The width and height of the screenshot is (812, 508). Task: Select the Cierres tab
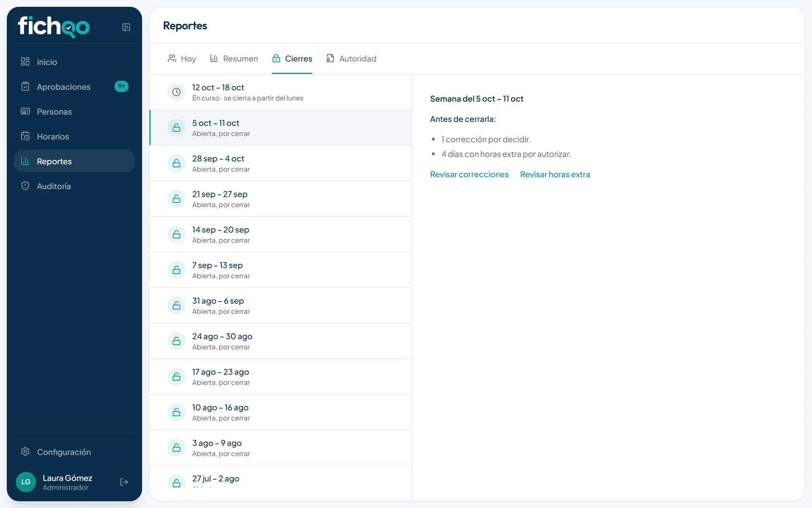(x=292, y=59)
